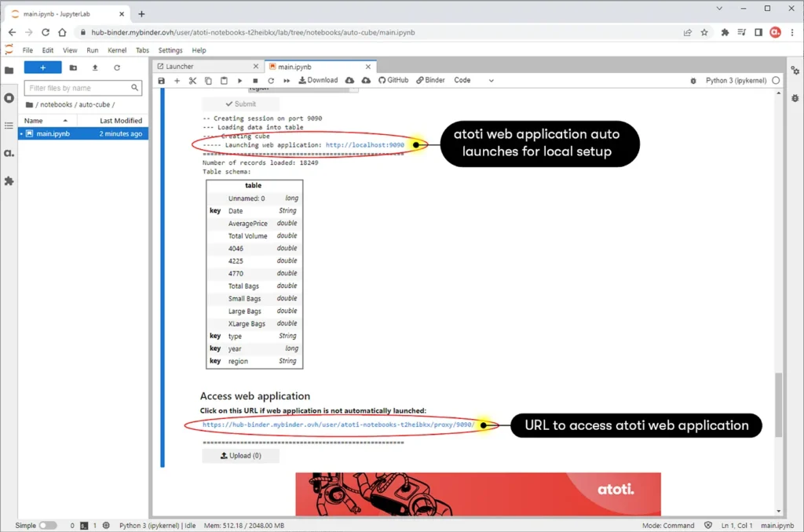This screenshot has height=532, width=804.
Task: Select main.ipynb in the file browser
Action: tap(83, 133)
